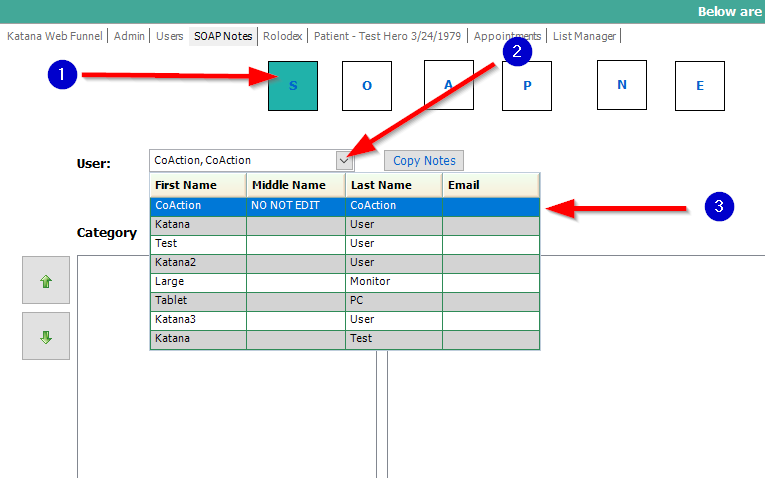Choose the Katana3 user row
The image size is (765, 478).
coord(345,320)
